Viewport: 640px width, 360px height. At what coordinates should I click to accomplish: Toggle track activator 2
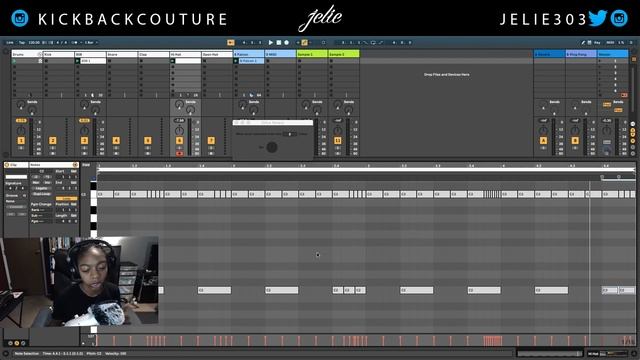point(53,141)
